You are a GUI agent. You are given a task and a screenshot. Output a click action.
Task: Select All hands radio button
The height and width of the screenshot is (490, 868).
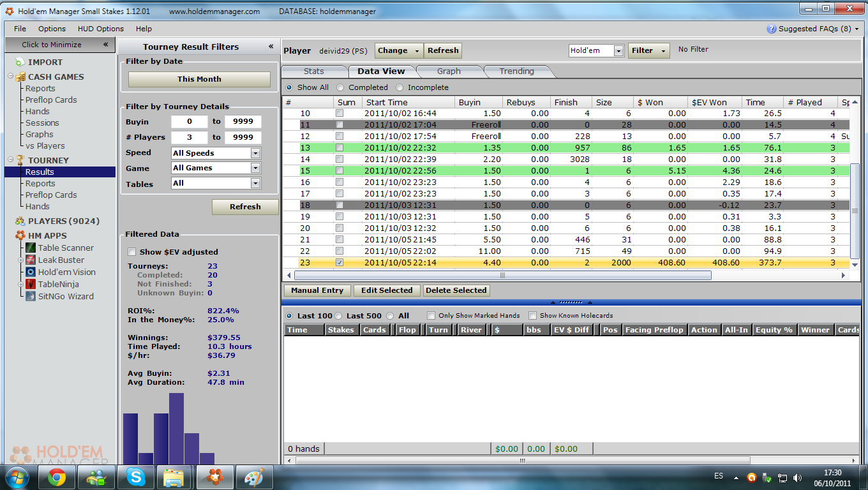(389, 316)
